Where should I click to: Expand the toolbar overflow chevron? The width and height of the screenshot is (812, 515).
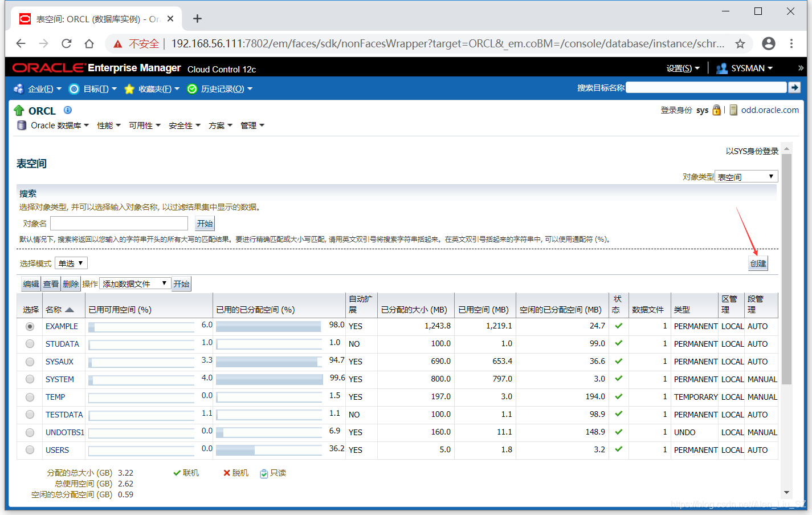coord(801,68)
